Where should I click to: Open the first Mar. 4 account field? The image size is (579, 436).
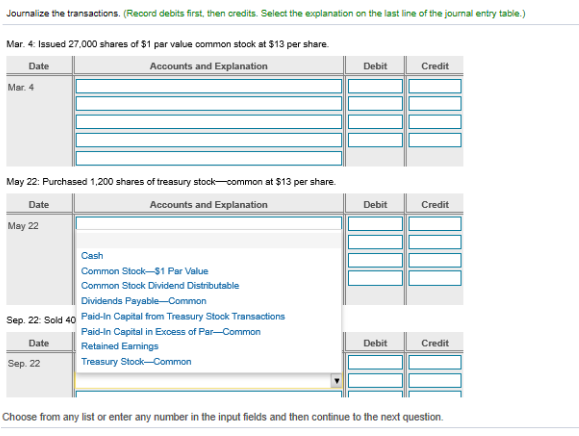209,86
